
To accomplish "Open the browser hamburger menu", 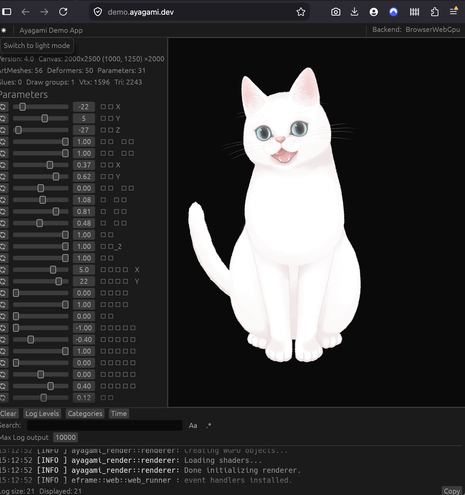I will [453, 12].
